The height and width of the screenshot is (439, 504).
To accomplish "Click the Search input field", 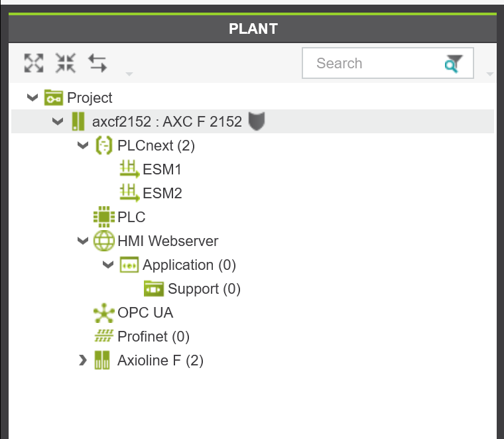I will (x=388, y=63).
